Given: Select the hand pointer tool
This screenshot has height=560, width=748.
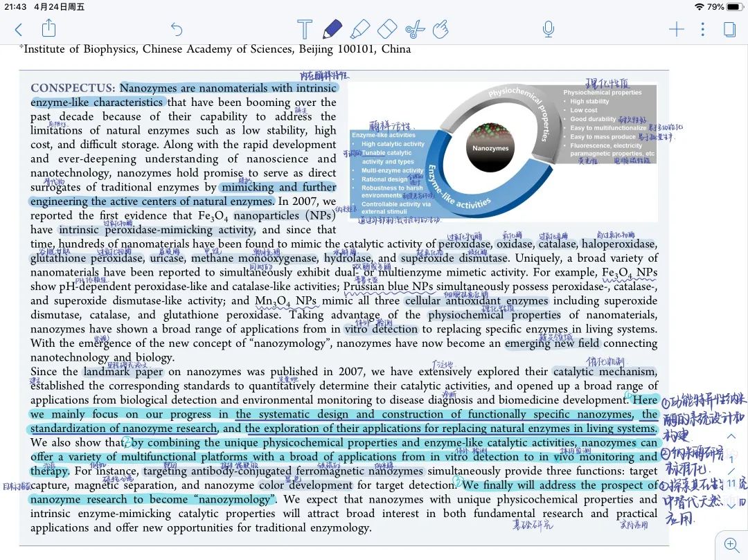Looking at the screenshot, I should coord(440,29).
